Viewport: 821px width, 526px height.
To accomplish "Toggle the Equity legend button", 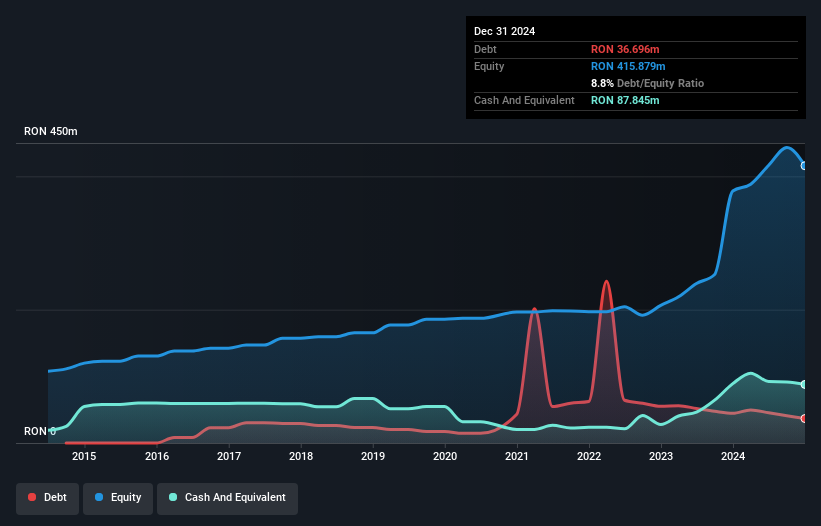I will click(118, 498).
